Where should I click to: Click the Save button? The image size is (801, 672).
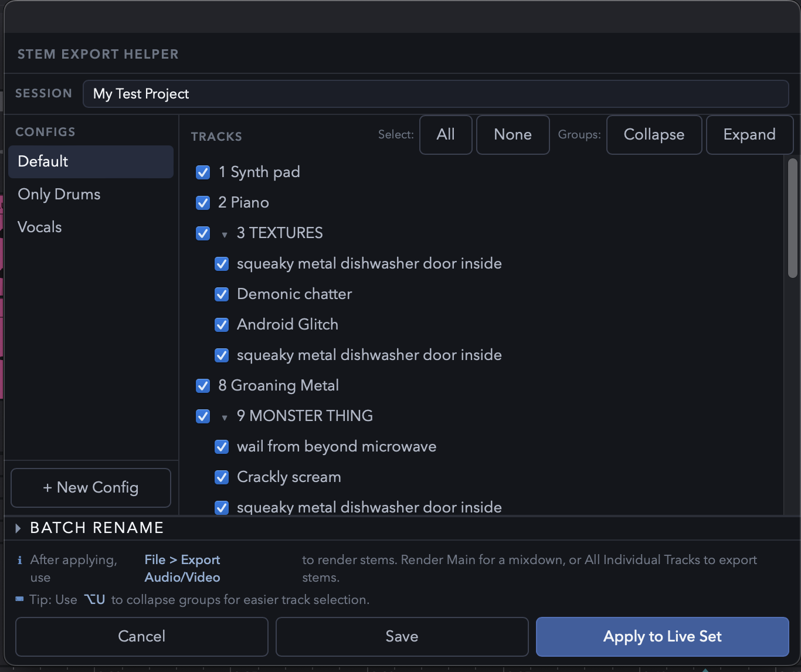pyautogui.click(x=402, y=637)
